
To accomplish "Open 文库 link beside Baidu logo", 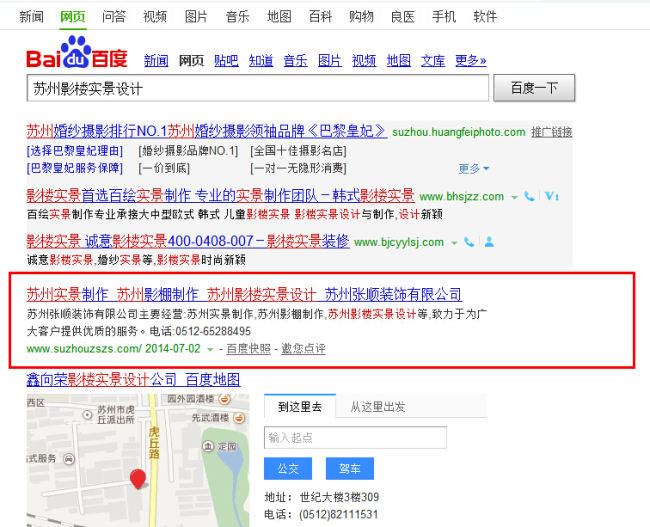I will 433,61.
